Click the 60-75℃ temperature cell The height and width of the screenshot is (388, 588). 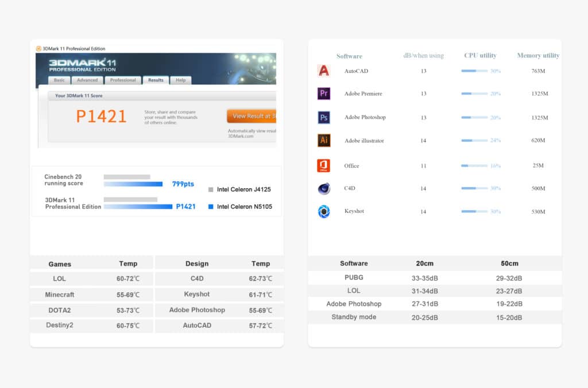(x=128, y=326)
